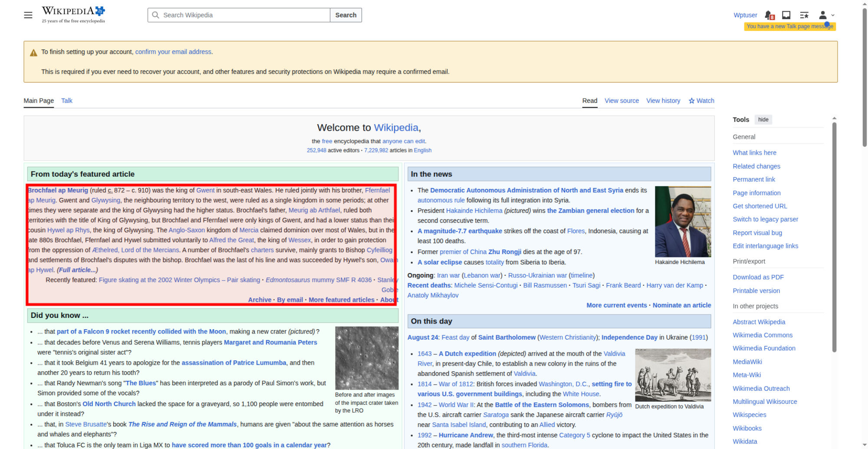Open the View history tab
Viewport: 868px width, 449px height.
tap(663, 101)
